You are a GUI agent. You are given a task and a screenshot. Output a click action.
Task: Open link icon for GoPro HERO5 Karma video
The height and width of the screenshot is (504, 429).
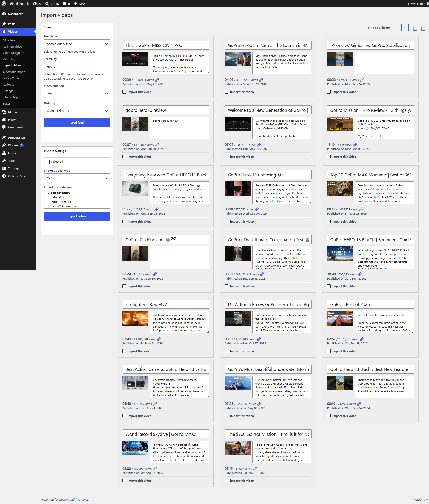click(261, 80)
